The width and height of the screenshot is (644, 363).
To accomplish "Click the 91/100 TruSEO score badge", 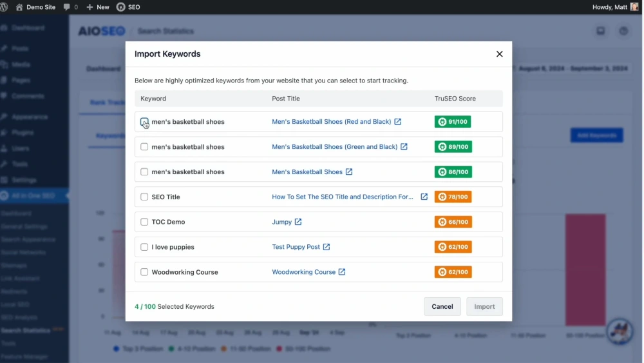I will (x=453, y=122).
